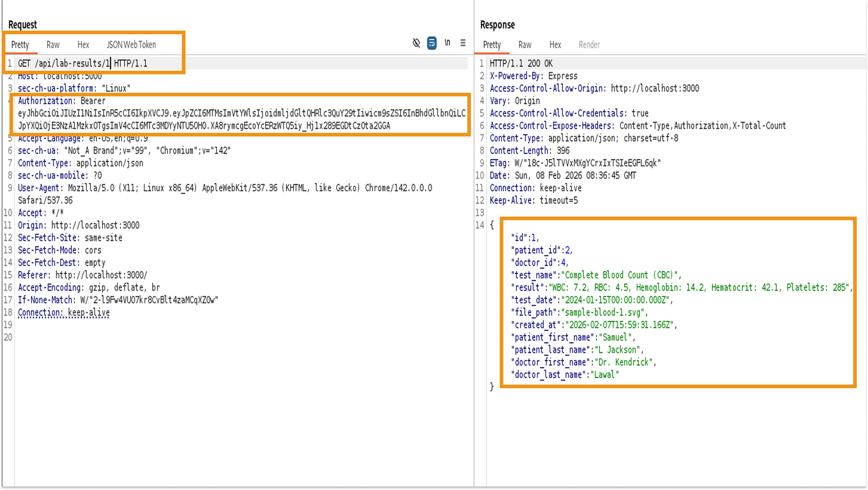The width and height of the screenshot is (868, 490).
Task: Click the "patient_id" key in the response JSON
Action: tap(536, 250)
